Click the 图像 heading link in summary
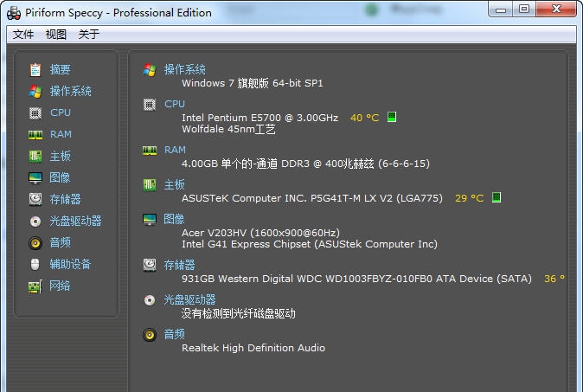This screenshot has height=392, width=583. (174, 220)
